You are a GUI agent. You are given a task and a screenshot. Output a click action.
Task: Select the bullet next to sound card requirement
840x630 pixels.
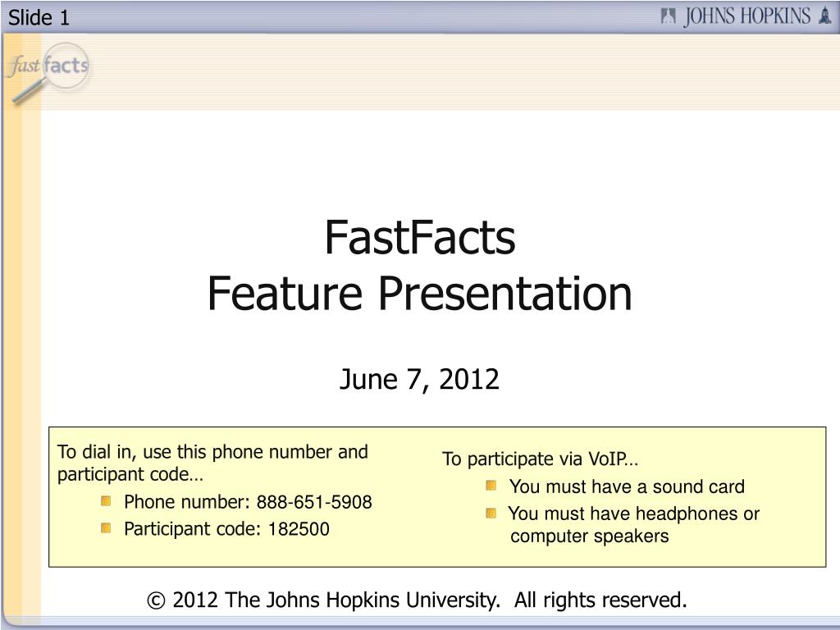493,484
